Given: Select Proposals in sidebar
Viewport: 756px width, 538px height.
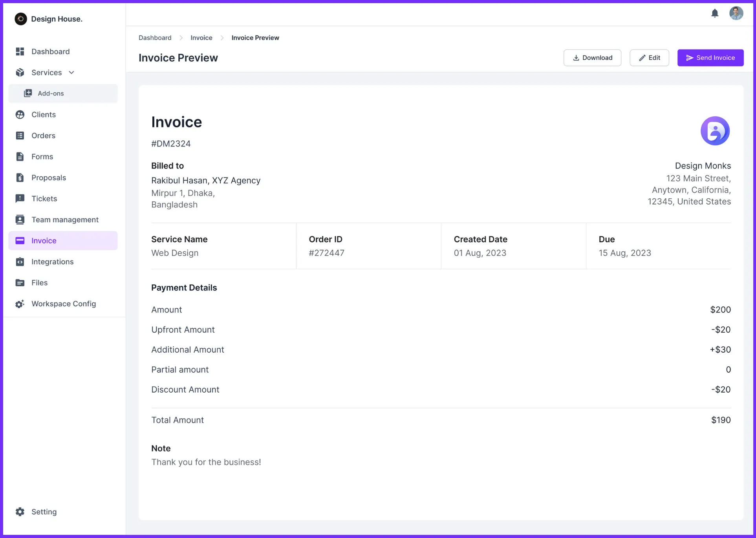Looking at the screenshot, I should 63,178.
